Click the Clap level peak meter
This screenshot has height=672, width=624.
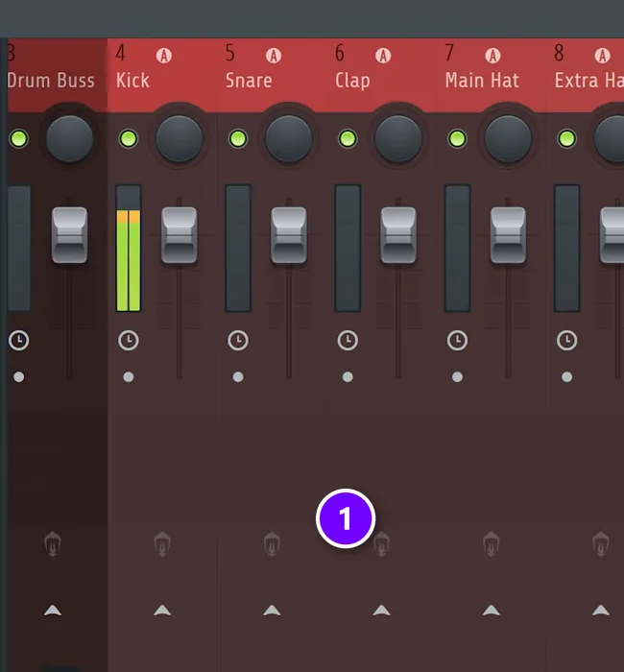pos(348,248)
